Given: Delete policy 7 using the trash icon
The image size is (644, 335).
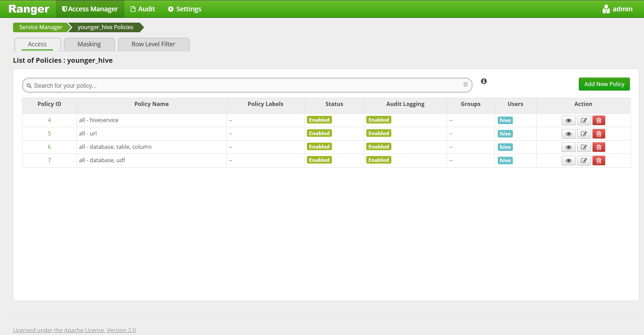Looking at the screenshot, I should tap(599, 160).
